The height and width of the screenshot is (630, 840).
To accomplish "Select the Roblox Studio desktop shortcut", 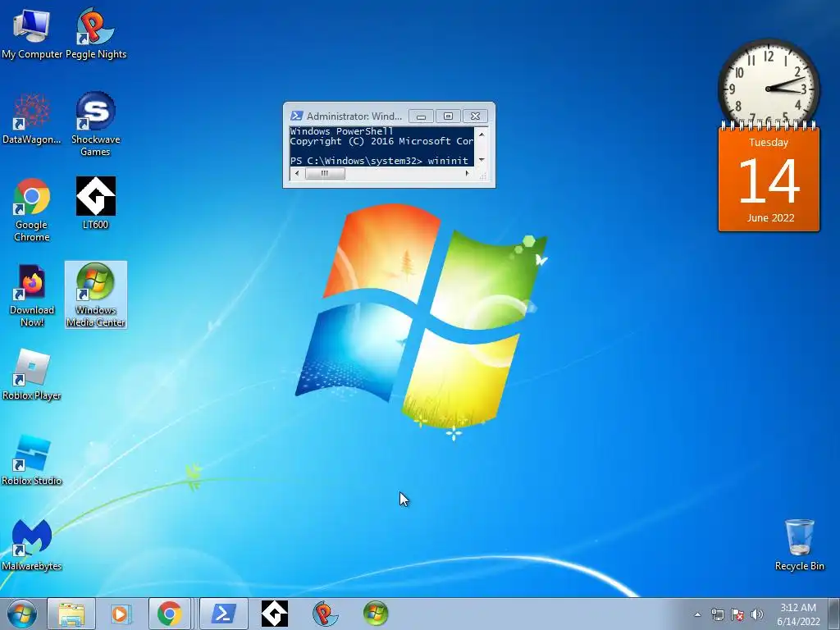I will pyautogui.click(x=32, y=459).
